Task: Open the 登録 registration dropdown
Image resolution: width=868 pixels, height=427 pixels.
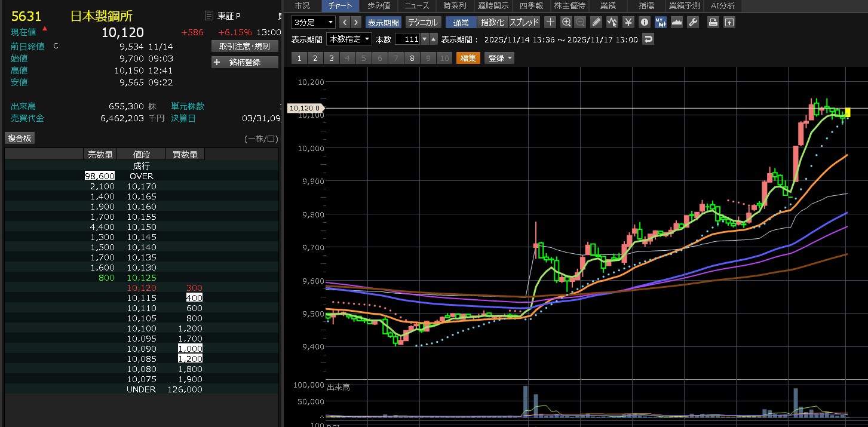Action: pos(499,58)
